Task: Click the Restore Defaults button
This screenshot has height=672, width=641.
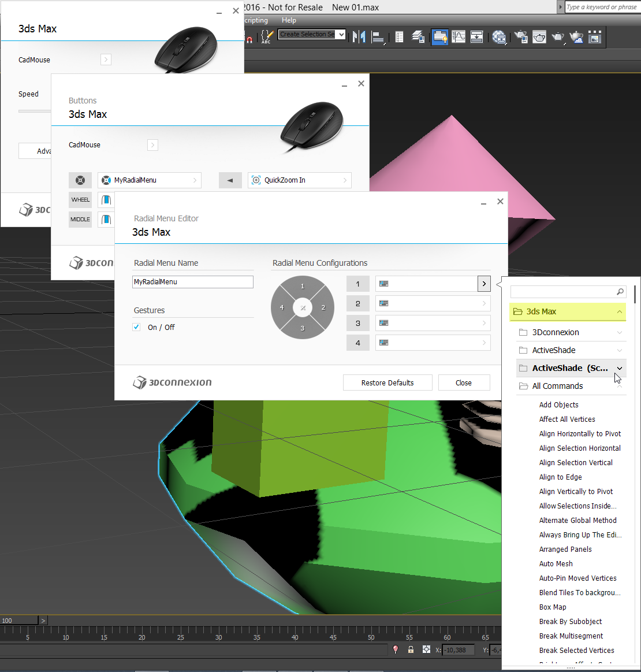Action: [x=387, y=383]
